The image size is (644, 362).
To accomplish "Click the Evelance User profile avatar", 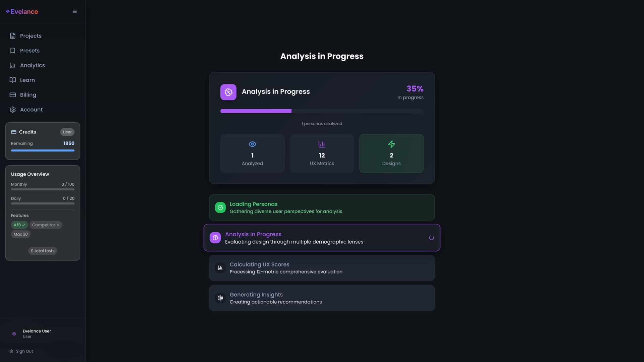I will coord(14,334).
